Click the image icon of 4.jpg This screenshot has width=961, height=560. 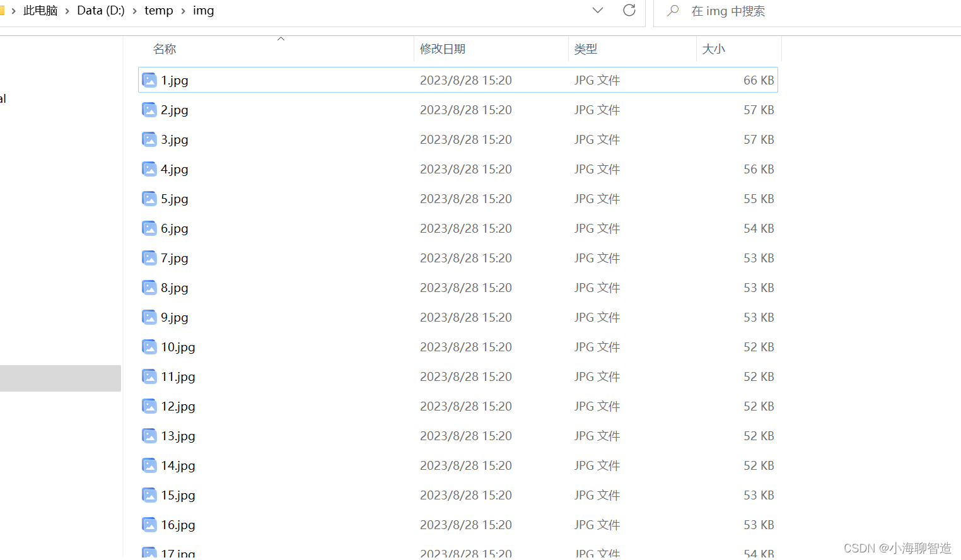coord(149,169)
